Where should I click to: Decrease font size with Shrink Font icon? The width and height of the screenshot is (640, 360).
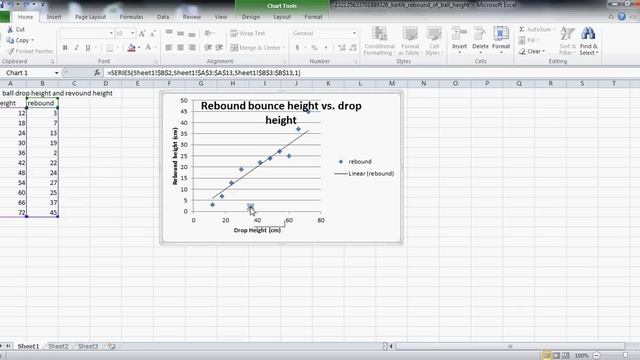coord(153,33)
